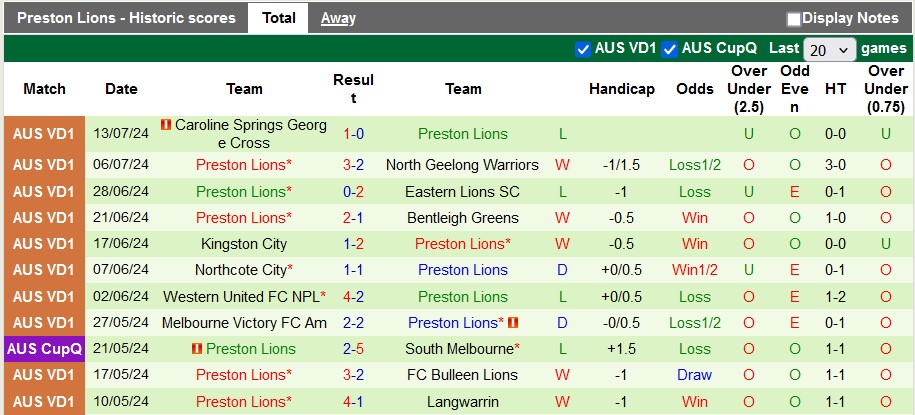Open North Geelong Warriors team link
Image resolution: width=915 pixels, height=415 pixels.
[462, 165]
